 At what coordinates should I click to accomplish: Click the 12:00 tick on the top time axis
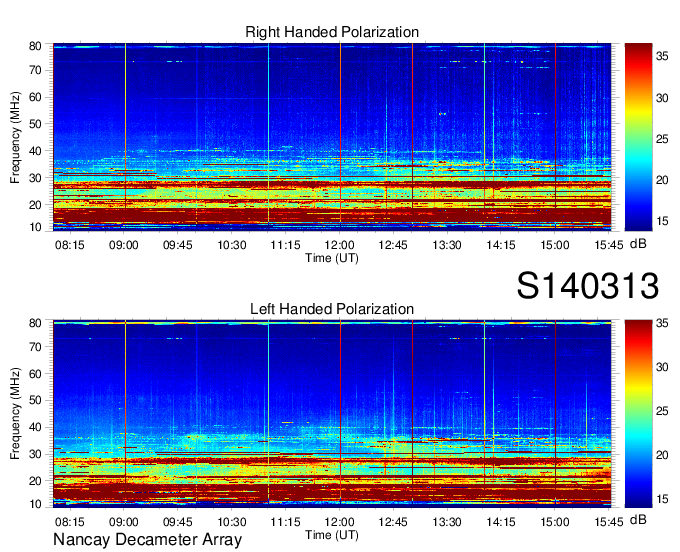(340, 245)
